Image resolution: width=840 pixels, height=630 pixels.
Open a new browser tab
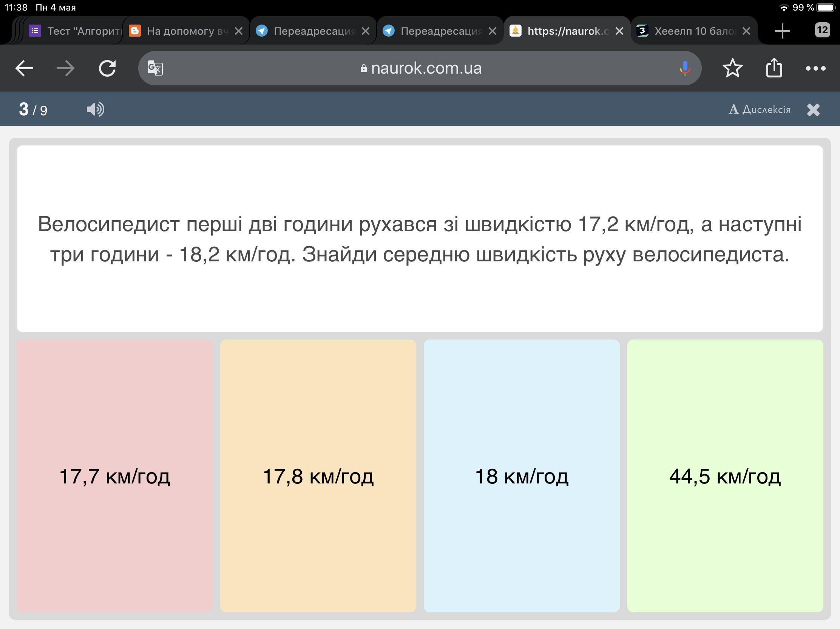pyautogui.click(x=782, y=31)
